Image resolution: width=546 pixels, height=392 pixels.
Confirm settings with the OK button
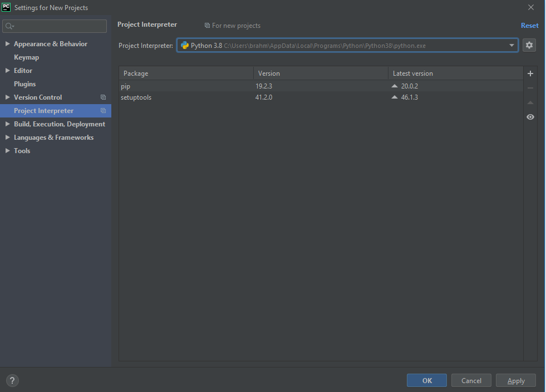[426, 380]
